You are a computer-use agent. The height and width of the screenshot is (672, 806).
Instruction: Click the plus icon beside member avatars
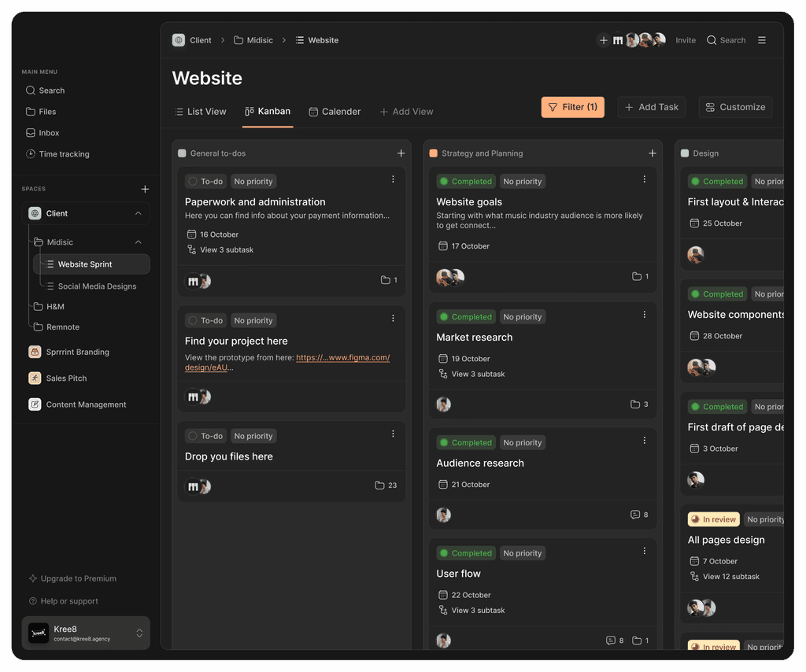click(604, 40)
